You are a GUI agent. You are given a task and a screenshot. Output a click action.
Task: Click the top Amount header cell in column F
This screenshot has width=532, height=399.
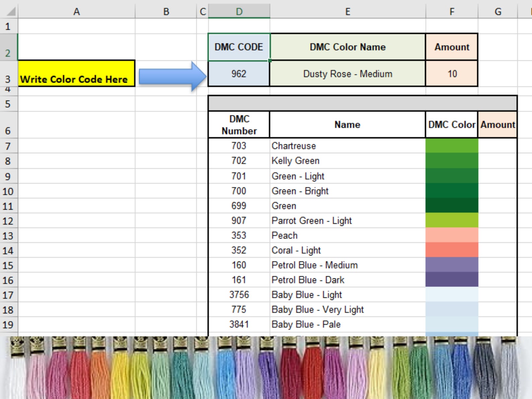pyautogui.click(x=452, y=47)
